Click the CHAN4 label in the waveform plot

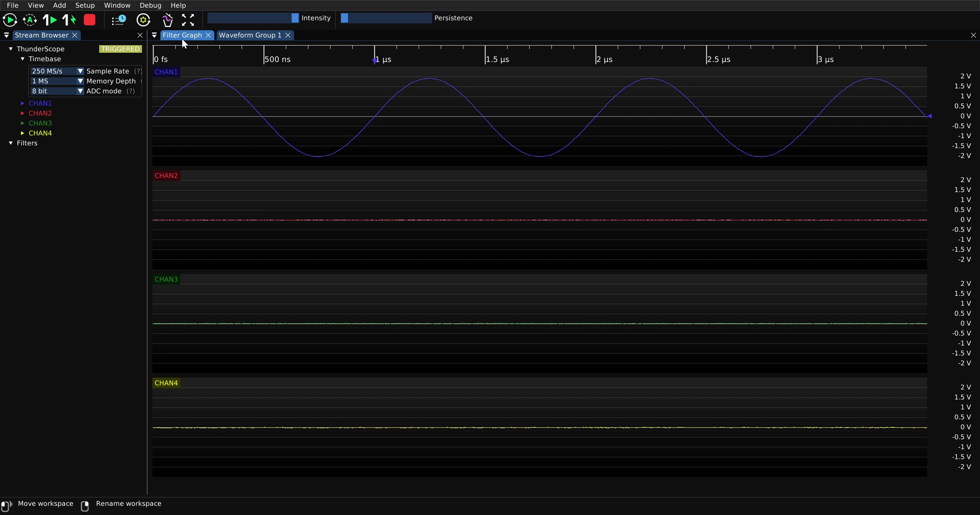(166, 383)
